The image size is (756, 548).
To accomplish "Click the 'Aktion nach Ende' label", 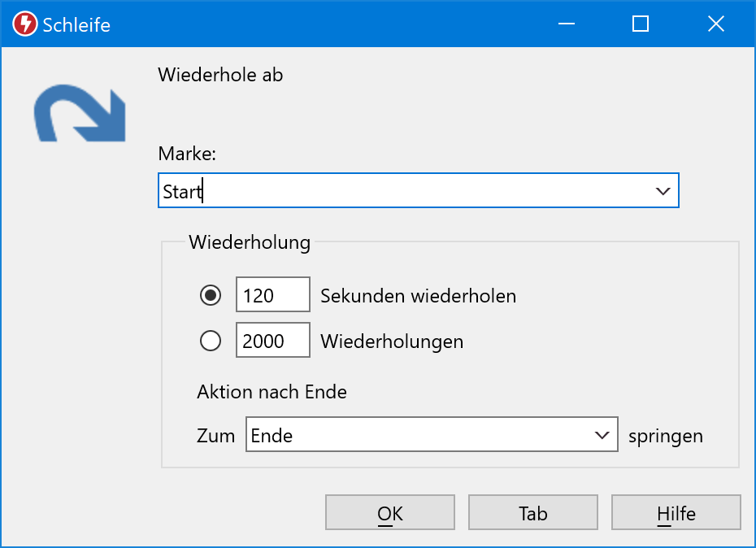I will 272,392.
